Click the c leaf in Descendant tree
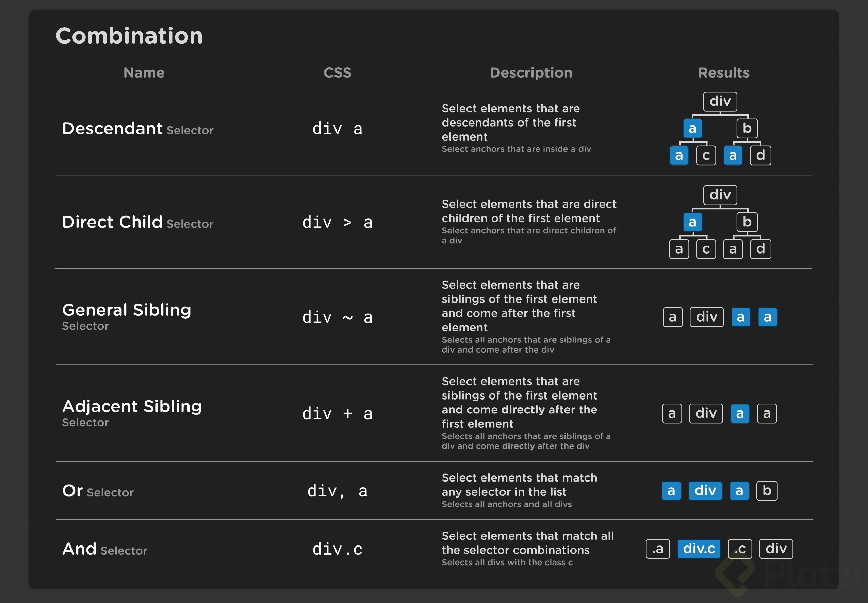Screen dimensions: 868x603 tap(706, 155)
